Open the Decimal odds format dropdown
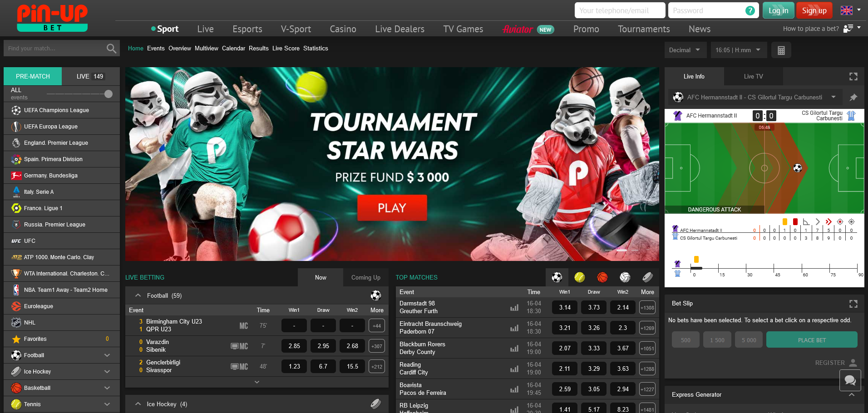 [x=686, y=50]
